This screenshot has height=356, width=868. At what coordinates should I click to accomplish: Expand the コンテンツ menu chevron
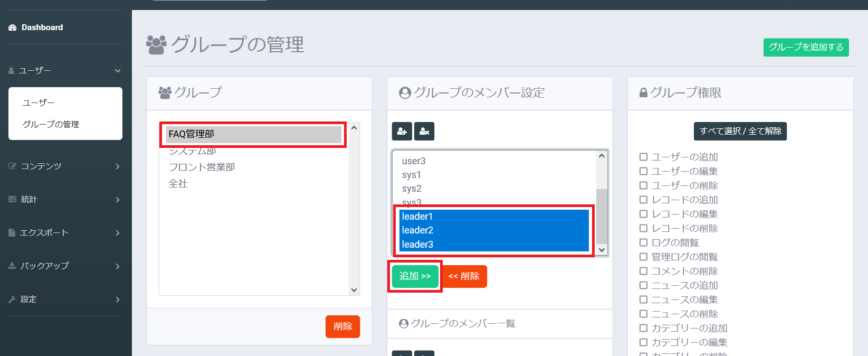(118, 166)
